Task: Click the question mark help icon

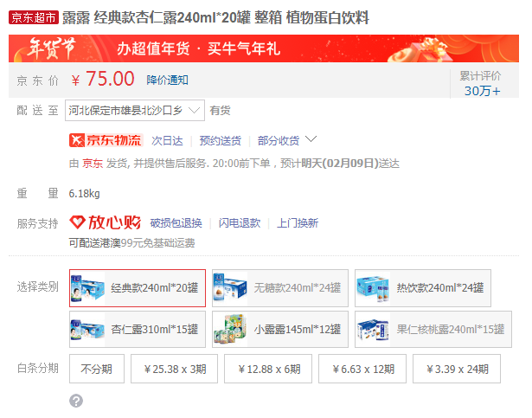Action: tap(76, 401)
